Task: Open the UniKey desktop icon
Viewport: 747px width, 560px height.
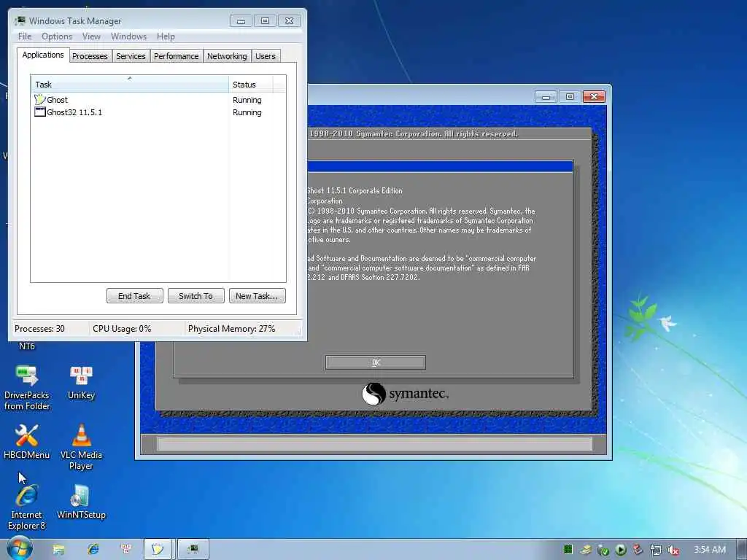Action: 81,382
